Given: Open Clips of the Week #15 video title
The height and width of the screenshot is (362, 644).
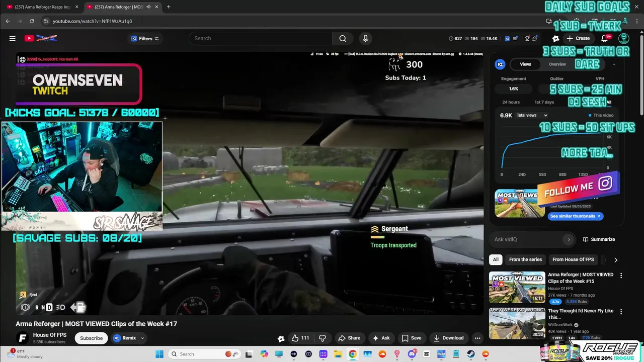Looking at the screenshot, I should (x=581, y=278).
